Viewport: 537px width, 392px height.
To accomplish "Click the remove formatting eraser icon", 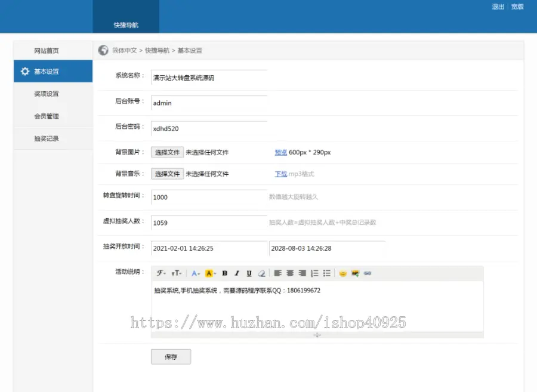I will pos(261,273).
